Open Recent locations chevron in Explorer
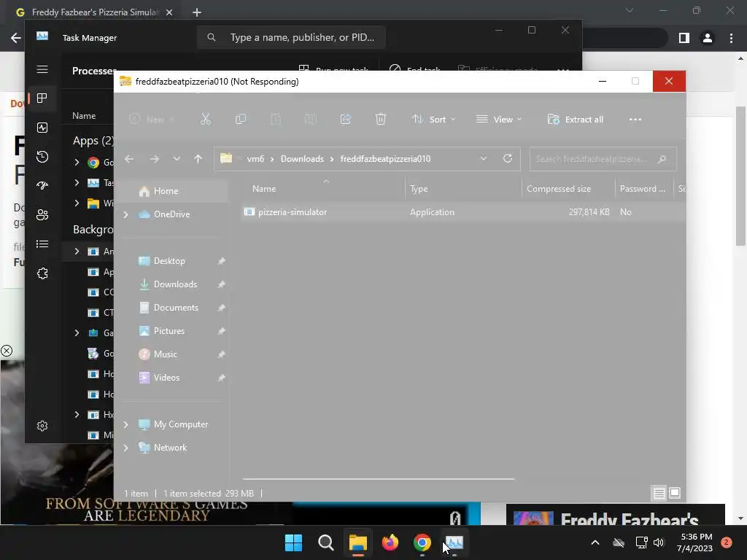The image size is (747, 560). pyautogui.click(x=177, y=159)
